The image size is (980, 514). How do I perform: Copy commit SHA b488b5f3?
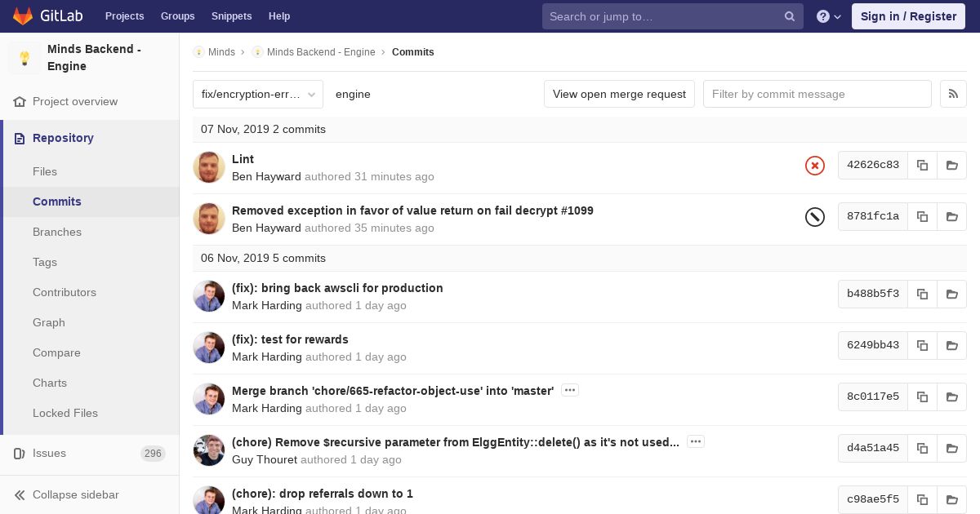point(922,294)
